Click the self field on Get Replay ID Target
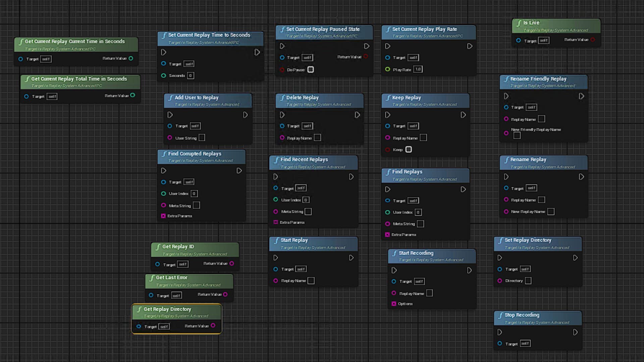644x362 pixels. click(x=182, y=264)
